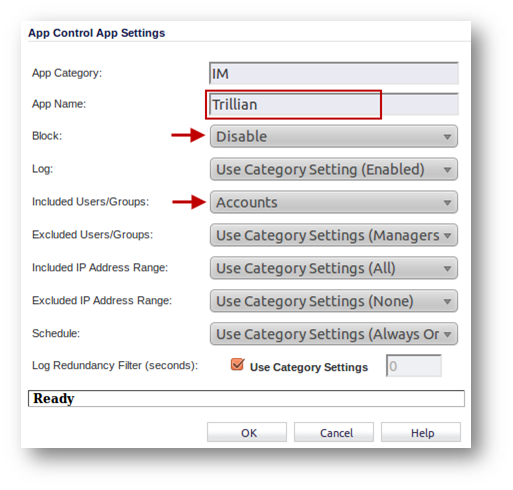The height and width of the screenshot is (490, 513).
Task: Click the Log Redundancy seconds input box
Action: point(414,366)
